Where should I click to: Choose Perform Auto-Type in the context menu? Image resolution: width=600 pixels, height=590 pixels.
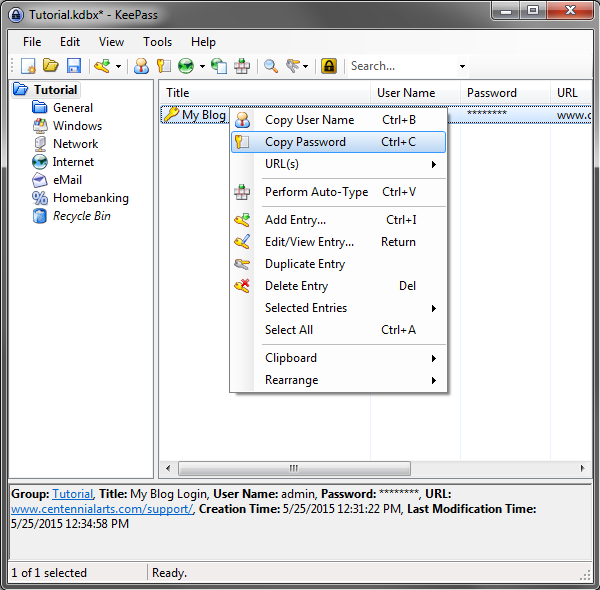(x=339, y=192)
